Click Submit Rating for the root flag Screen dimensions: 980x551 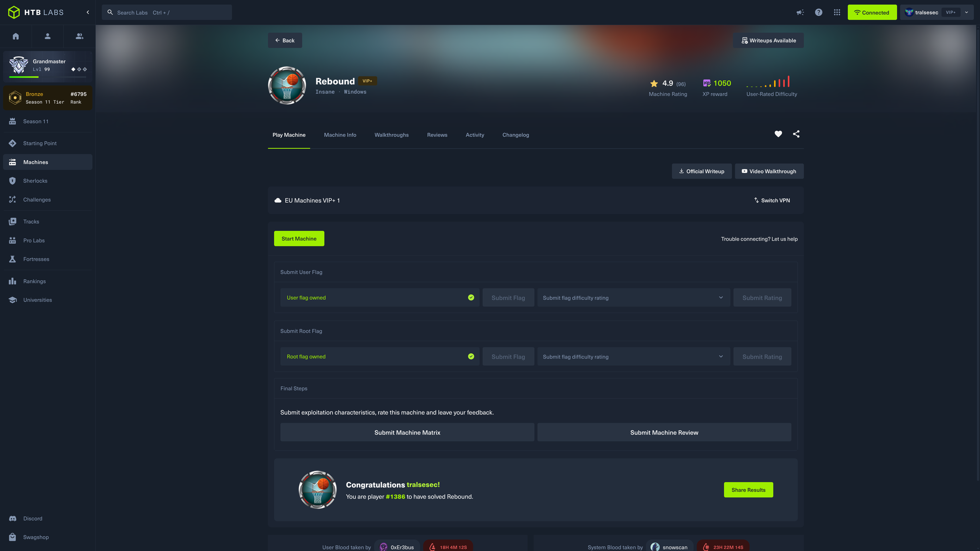tap(762, 357)
